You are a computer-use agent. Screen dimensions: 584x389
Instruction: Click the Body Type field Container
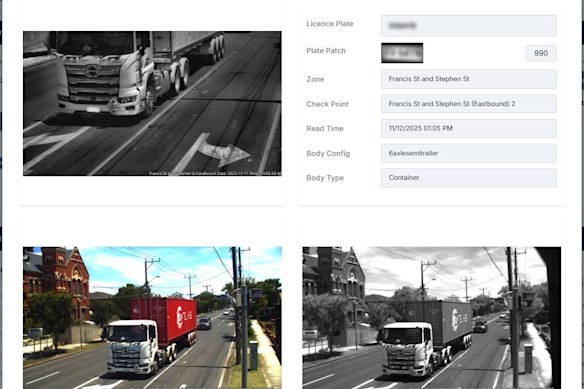[x=469, y=178]
